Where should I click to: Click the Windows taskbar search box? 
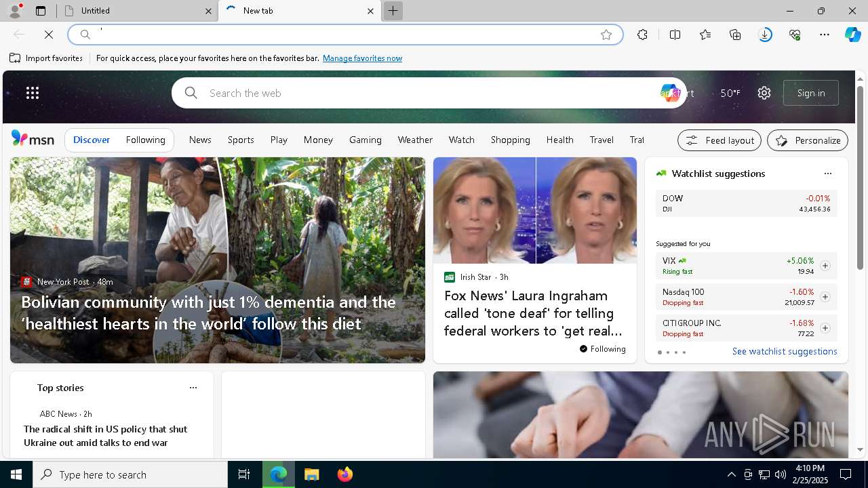pyautogui.click(x=130, y=474)
